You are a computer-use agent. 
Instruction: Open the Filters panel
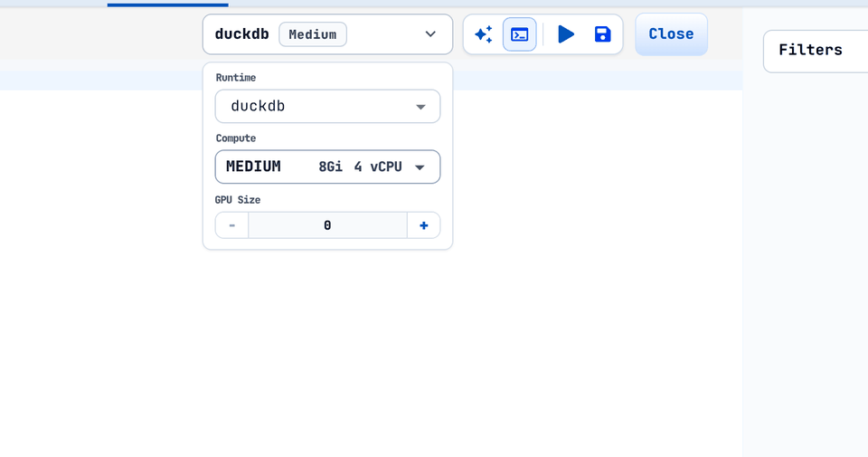point(815,51)
